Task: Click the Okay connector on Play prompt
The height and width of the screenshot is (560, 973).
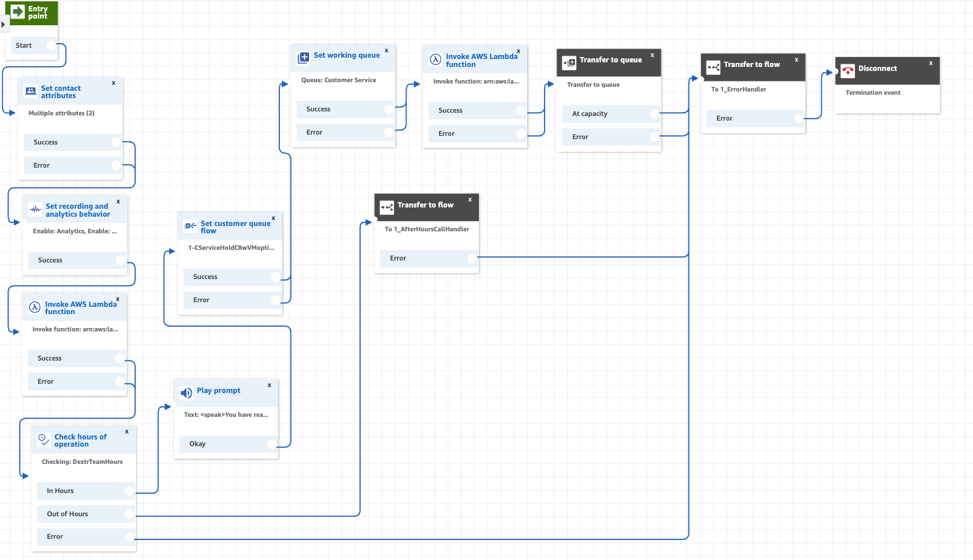Action: point(271,444)
